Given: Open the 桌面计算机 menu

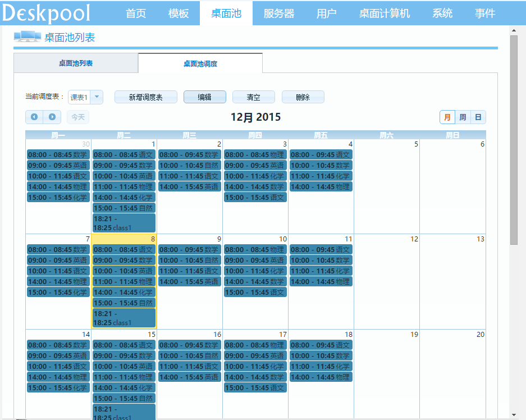Looking at the screenshot, I should [x=385, y=13].
